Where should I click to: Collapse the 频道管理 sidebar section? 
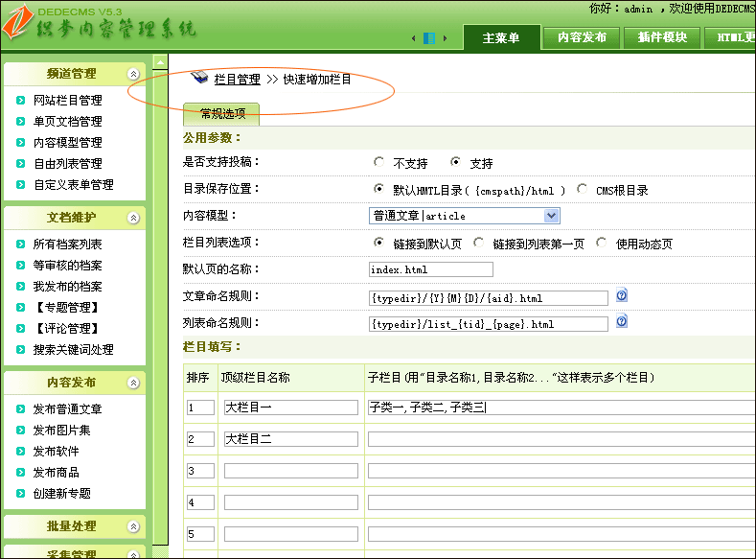point(133,74)
